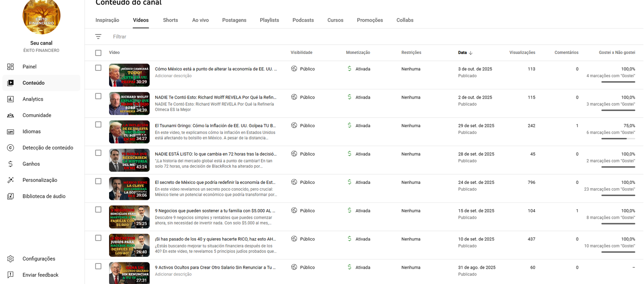Open the filter list icon

98,37
